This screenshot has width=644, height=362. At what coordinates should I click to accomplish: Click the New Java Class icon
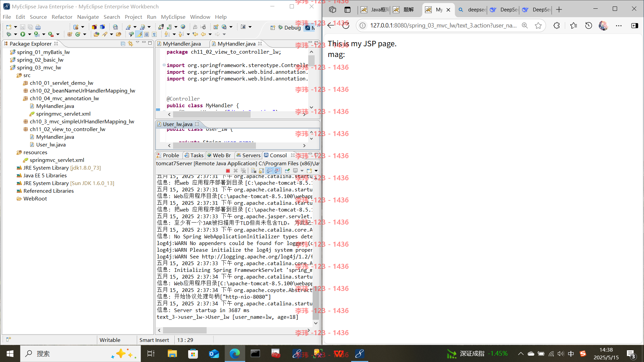[78, 34]
